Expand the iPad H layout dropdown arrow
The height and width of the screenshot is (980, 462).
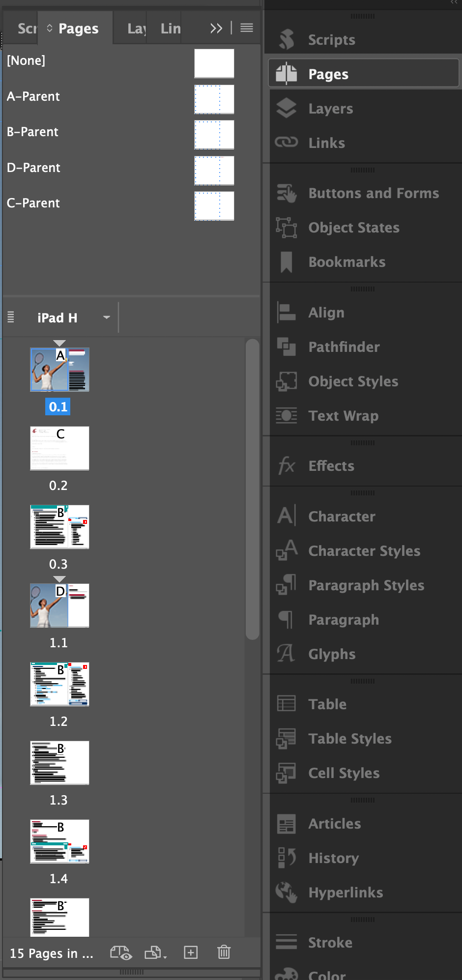click(x=106, y=317)
